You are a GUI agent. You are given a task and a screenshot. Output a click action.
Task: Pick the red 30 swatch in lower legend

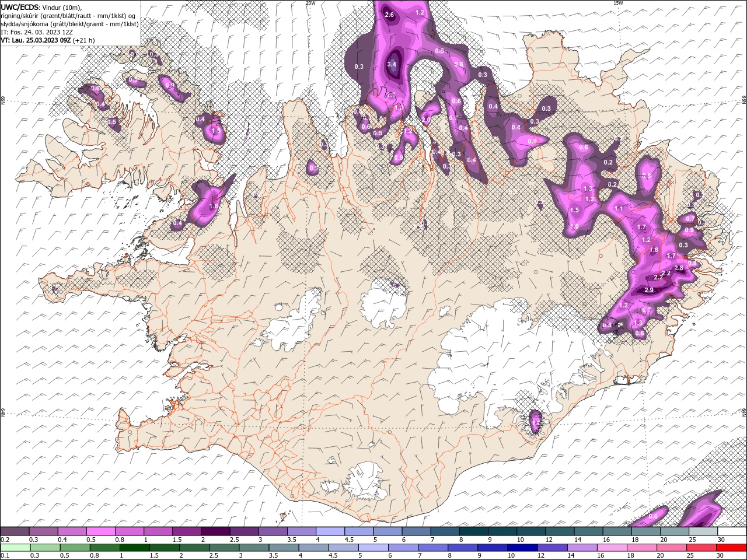(731, 548)
